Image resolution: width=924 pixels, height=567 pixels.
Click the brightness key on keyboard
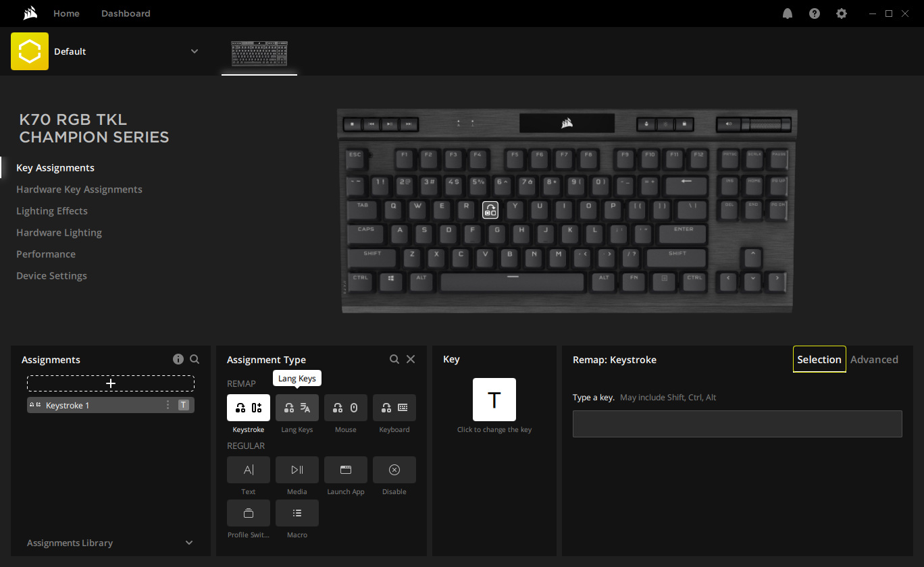coord(665,124)
